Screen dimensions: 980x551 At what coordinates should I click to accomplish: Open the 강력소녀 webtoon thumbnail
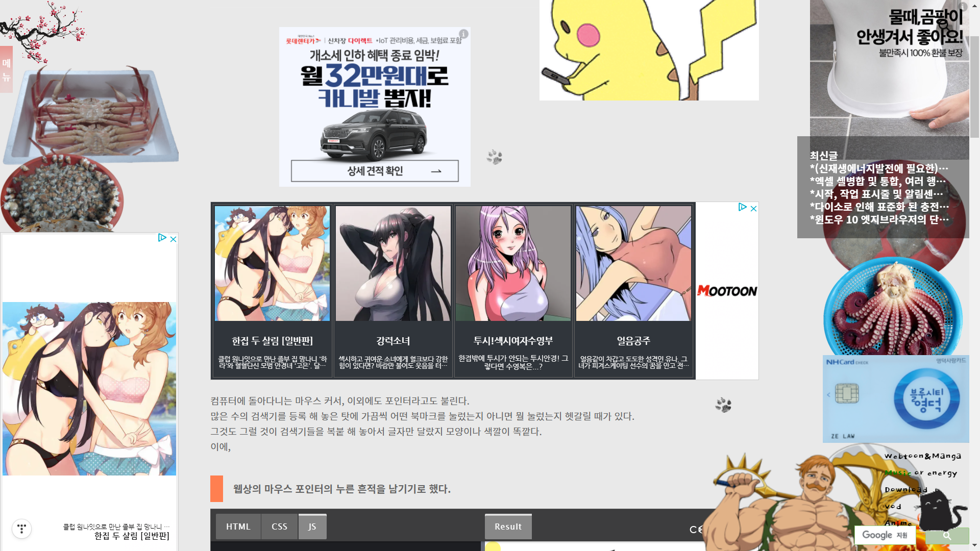coord(393,264)
